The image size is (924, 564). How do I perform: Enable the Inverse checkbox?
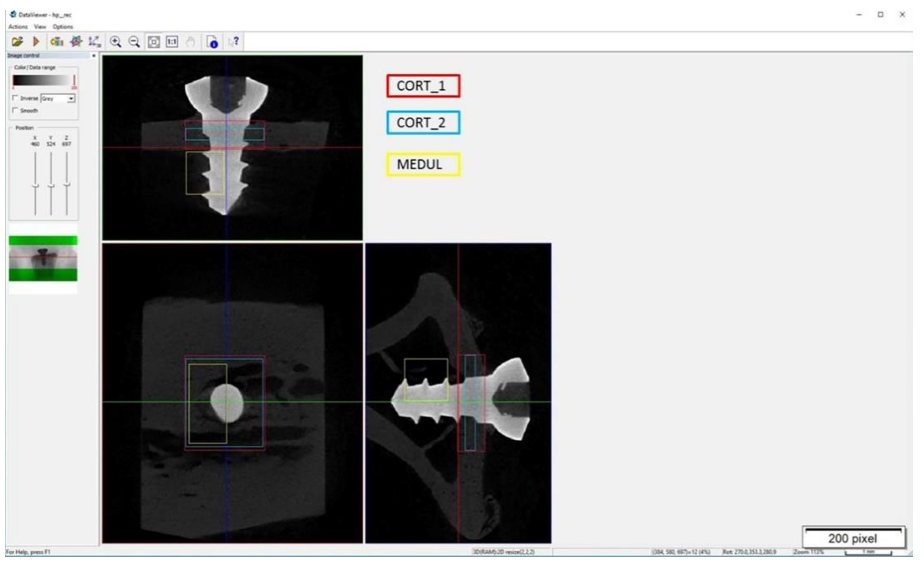15,98
